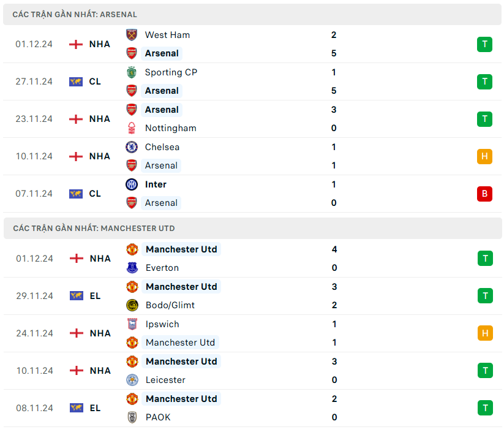This screenshot has width=504, height=432.
Task: Click the Arsenal recent matches header
Action: click(x=75, y=14)
